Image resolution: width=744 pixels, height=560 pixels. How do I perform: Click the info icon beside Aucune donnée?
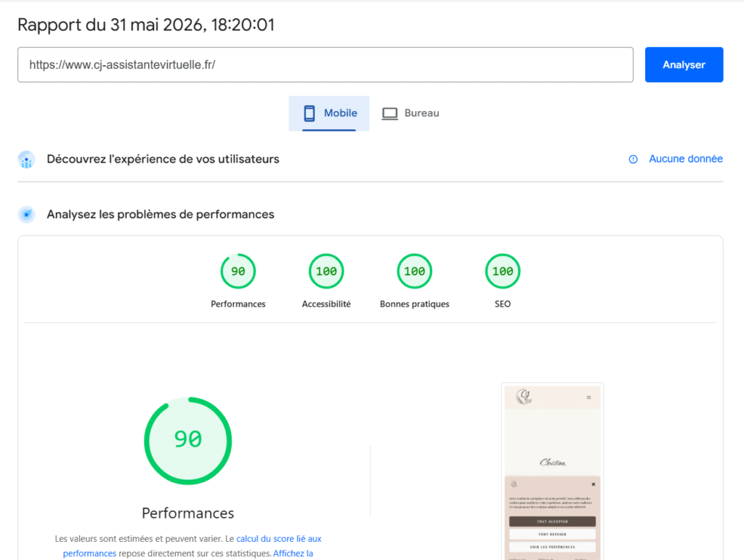633,159
